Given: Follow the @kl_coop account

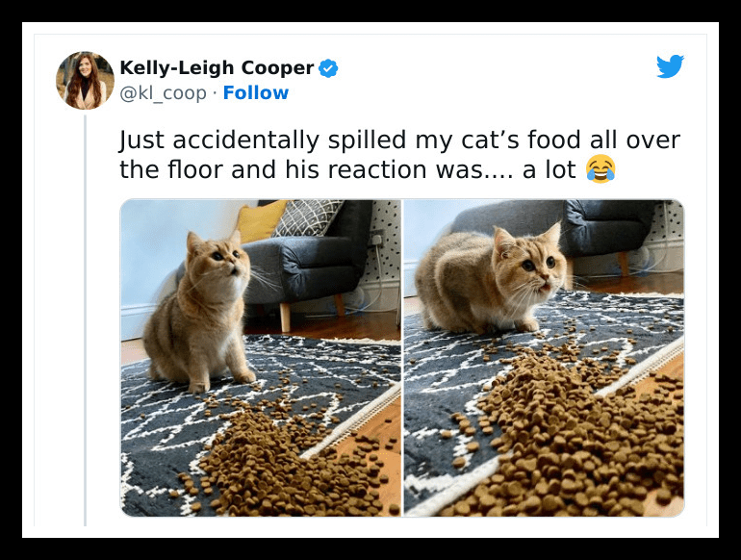Looking at the screenshot, I should [256, 93].
